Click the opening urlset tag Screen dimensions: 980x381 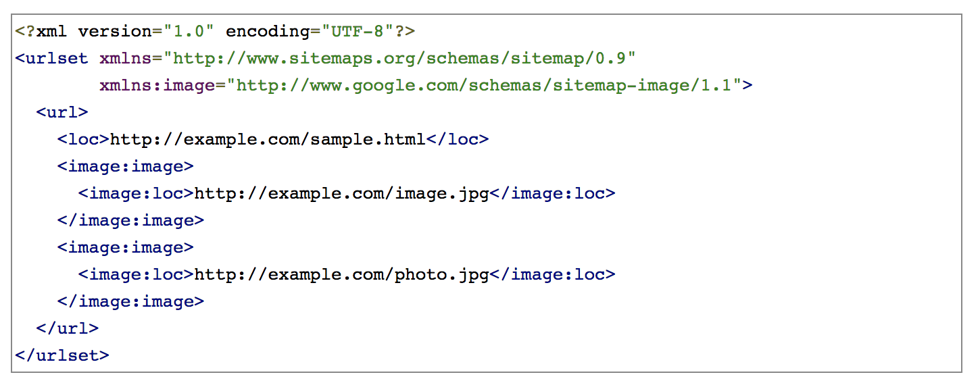point(52,59)
